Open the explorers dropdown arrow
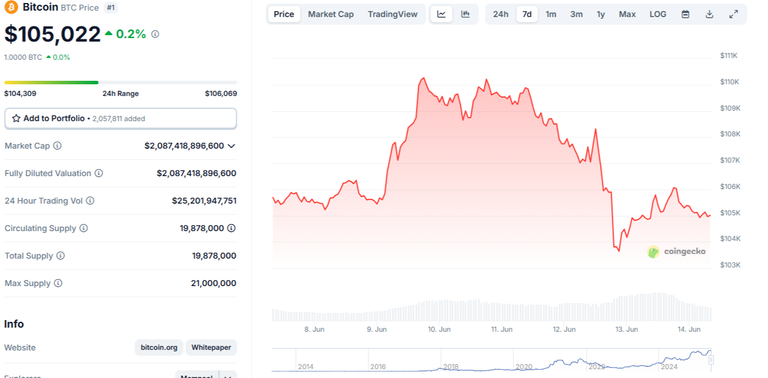 [228, 375]
